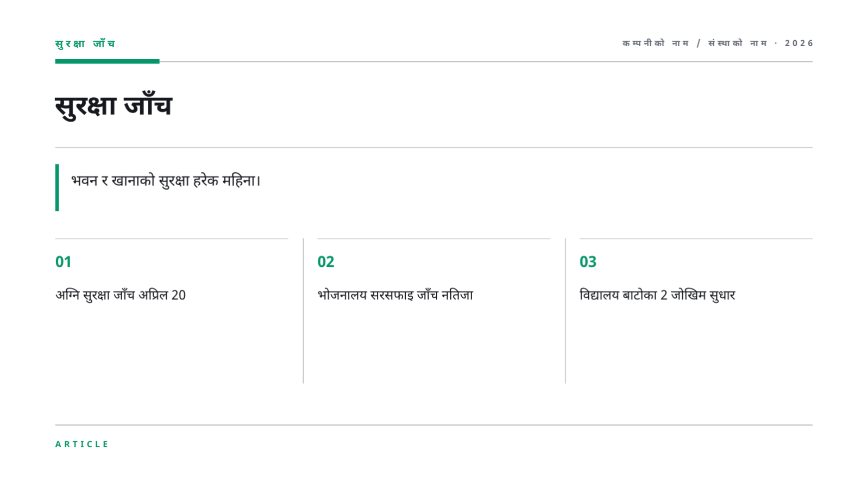The width and height of the screenshot is (868, 489).
Task: Select the horizontal rule below the main title
Action: tap(433, 147)
